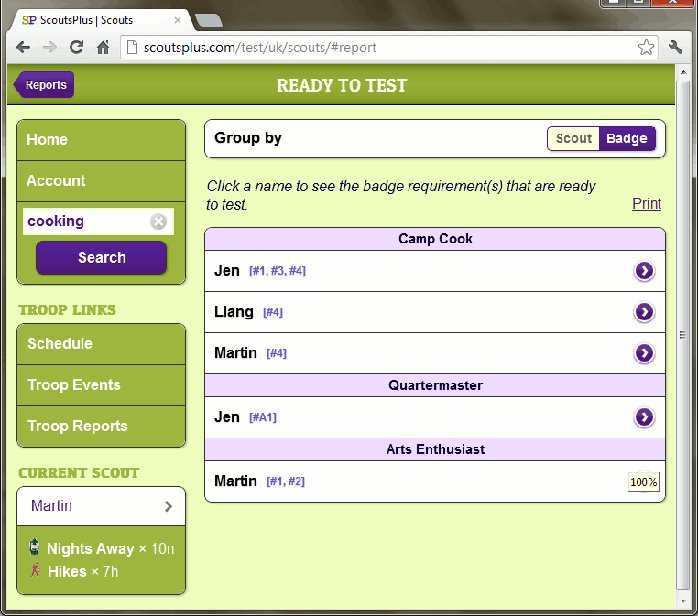Click the browser reload icon
The width and height of the screenshot is (698, 616).
(77, 48)
